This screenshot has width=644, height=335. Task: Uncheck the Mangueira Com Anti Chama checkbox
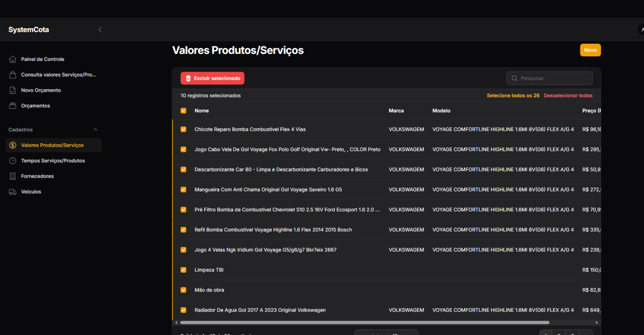[183, 190]
